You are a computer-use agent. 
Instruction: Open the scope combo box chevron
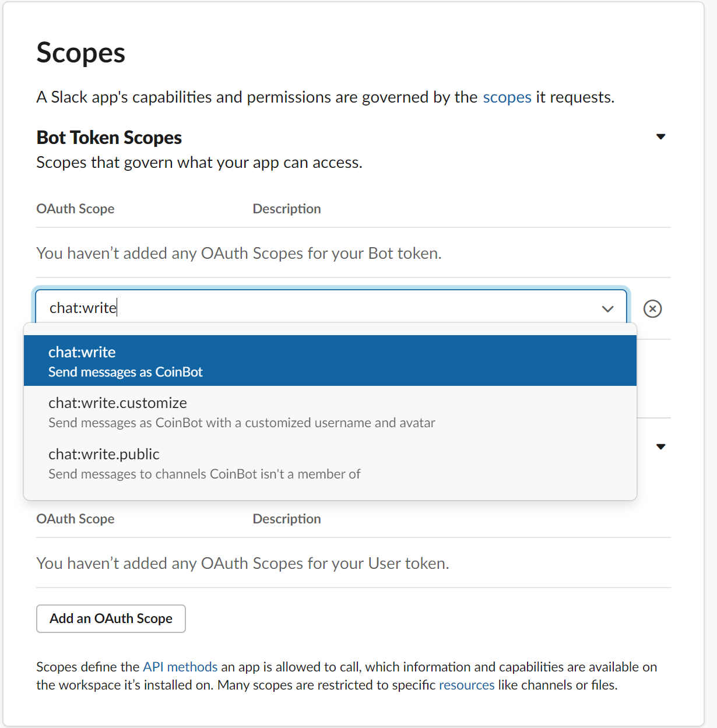pyautogui.click(x=607, y=308)
